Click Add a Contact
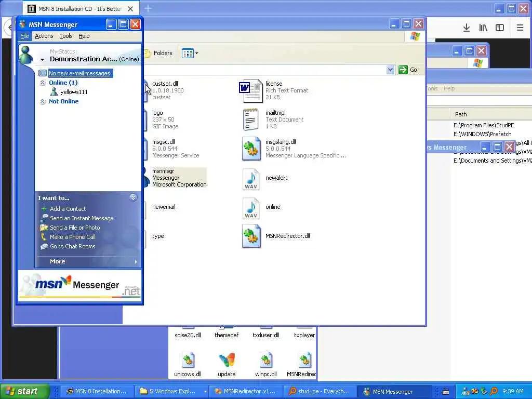 point(68,209)
